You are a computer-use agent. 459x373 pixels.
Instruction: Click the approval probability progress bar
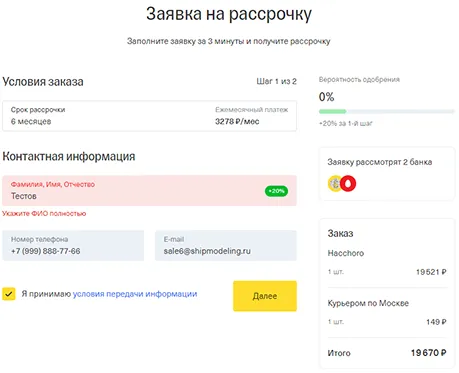click(387, 111)
